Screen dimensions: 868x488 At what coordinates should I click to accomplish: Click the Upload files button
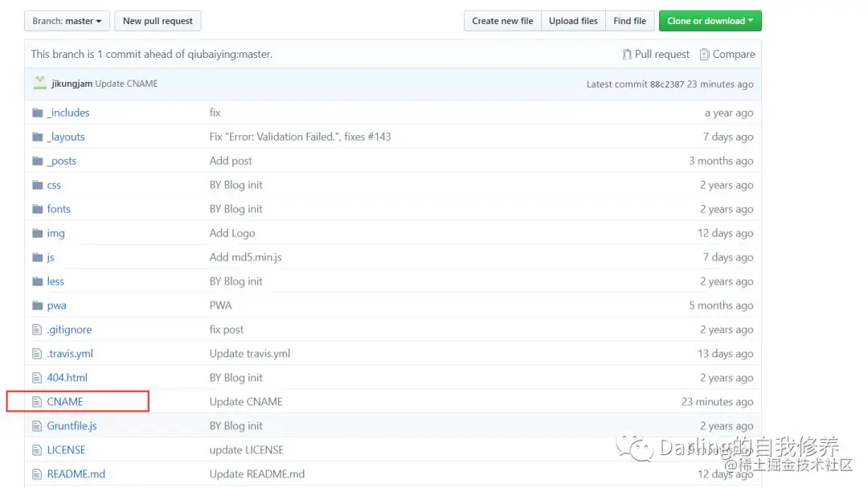click(x=573, y=21)
